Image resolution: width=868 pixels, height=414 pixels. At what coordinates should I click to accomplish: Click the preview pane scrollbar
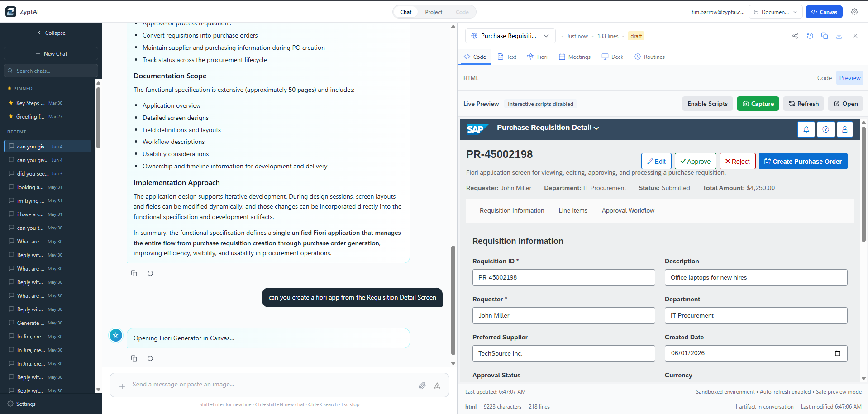click(x=863, y=185)
